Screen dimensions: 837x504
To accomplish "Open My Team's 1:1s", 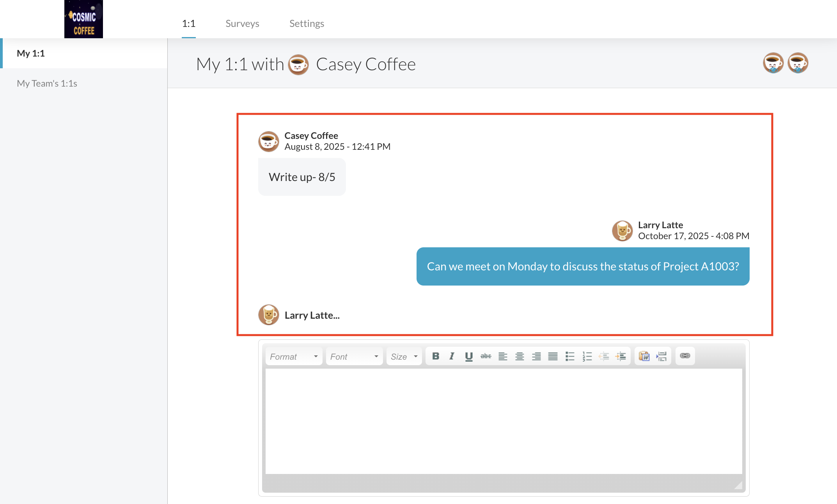I will point(47,83).
